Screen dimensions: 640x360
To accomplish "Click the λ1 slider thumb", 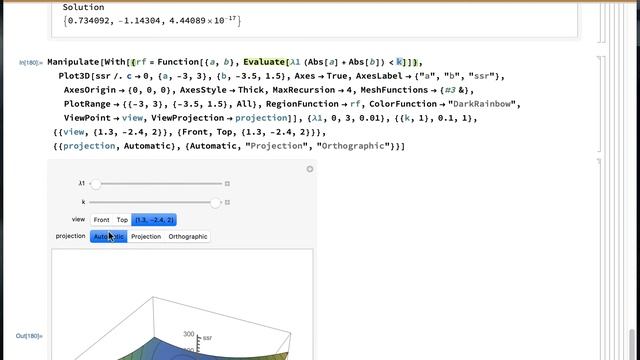I will pos(96,184).
